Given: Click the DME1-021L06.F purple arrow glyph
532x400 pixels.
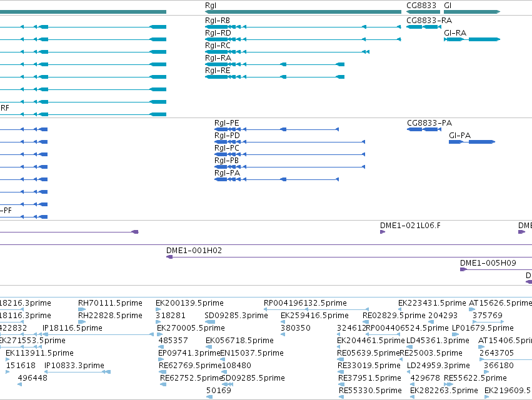Looking at the screenshot, I should pos(383,232).
